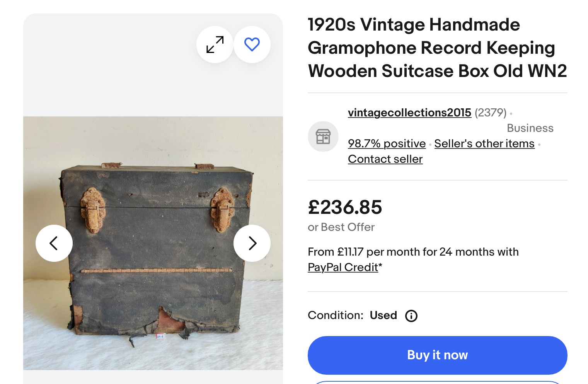Open the PayPal Credit terms link
Screen dimensions: 588x384
coord(343,267)
